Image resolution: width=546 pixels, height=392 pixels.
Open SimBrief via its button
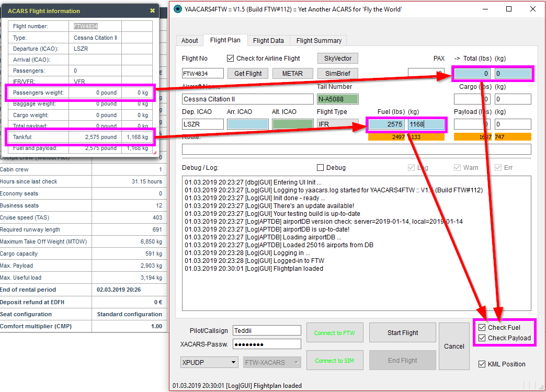coord(338,74)
